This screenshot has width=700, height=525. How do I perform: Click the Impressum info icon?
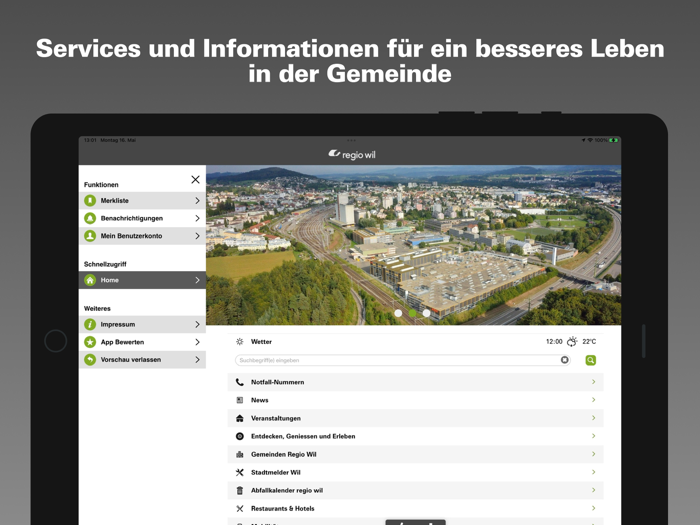point(90,324)
